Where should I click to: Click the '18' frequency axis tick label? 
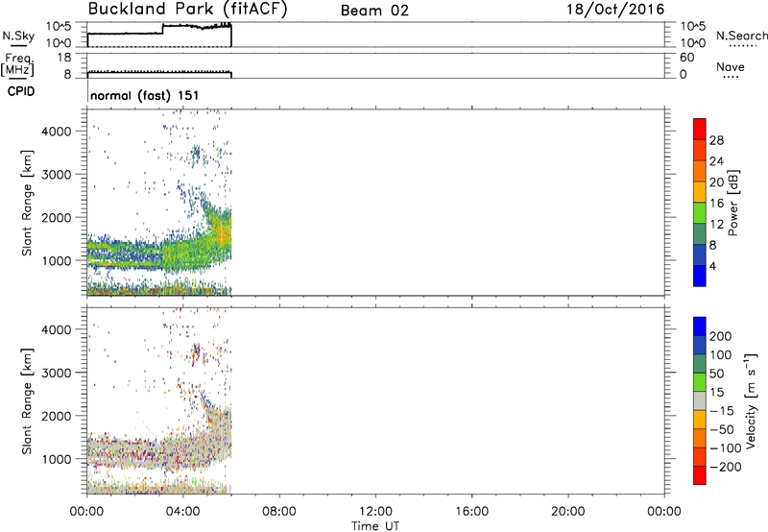click(x=64, y=58)
